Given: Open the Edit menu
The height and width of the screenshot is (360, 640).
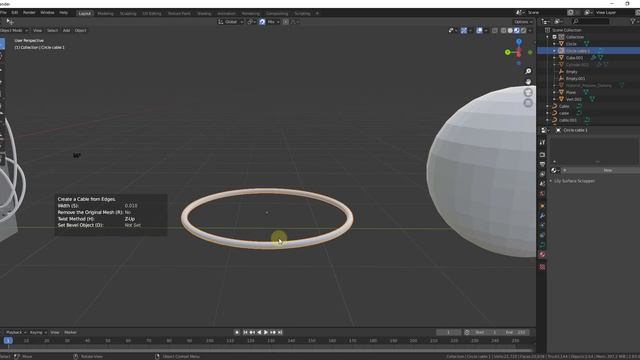Looking at the screenshot, I should [x=14, y=13].
